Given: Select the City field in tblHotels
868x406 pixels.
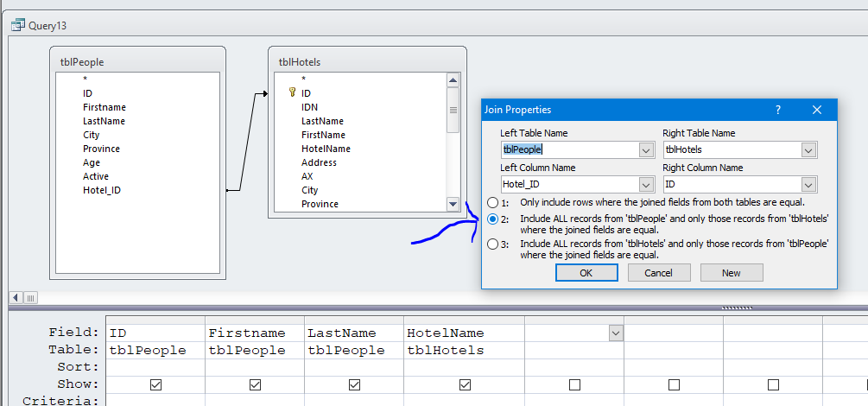Looking at the screenshot, I should (x=309, y=190).
